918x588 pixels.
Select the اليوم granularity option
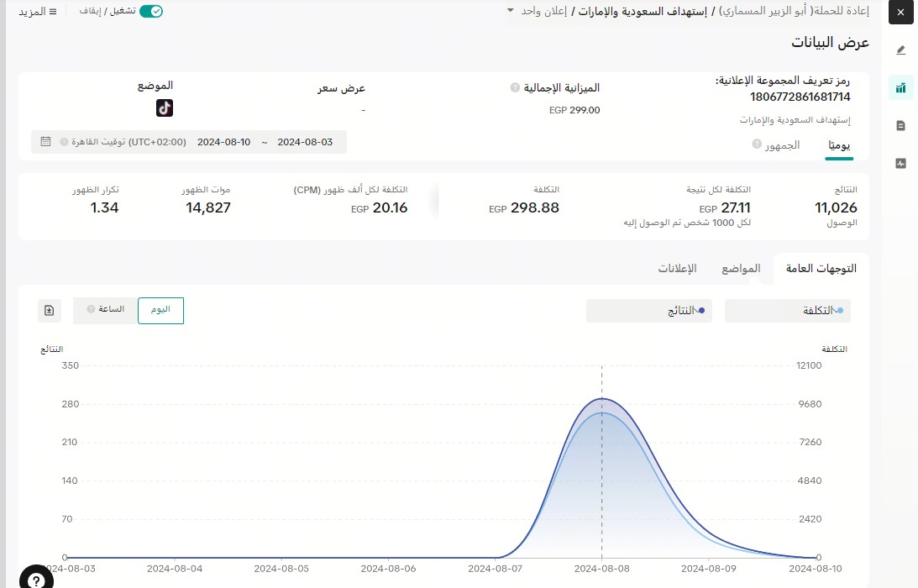click(160, 310)
